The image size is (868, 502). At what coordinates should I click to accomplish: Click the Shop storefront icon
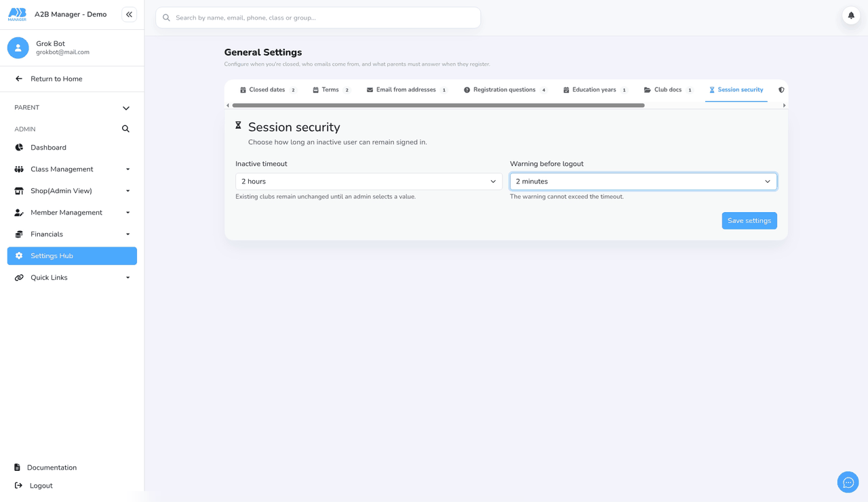click(19, 191)
